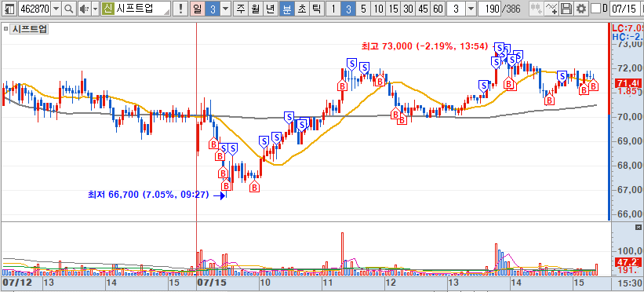Click the LC:7.05 label at top right

coord(628,28)
